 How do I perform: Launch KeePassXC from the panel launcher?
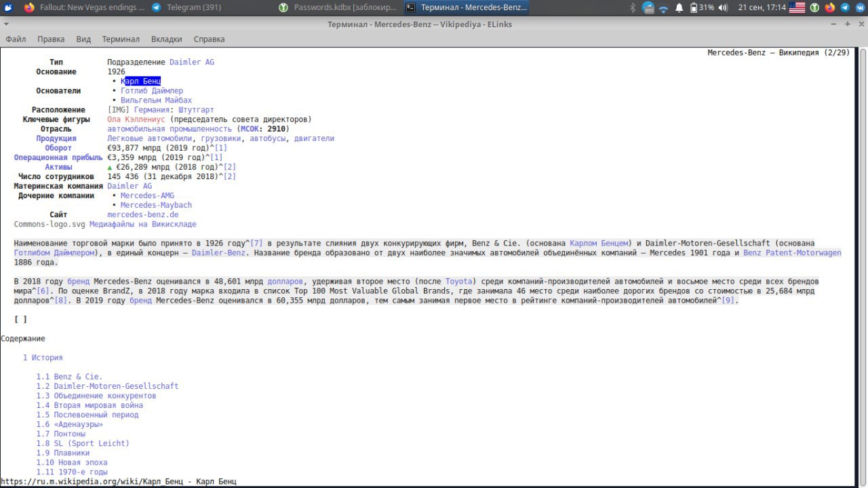click(815, 7)
